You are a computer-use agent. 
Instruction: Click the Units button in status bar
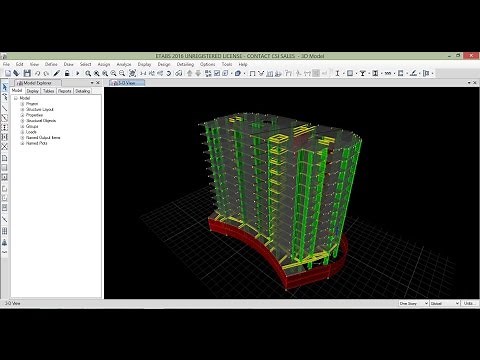470,303
